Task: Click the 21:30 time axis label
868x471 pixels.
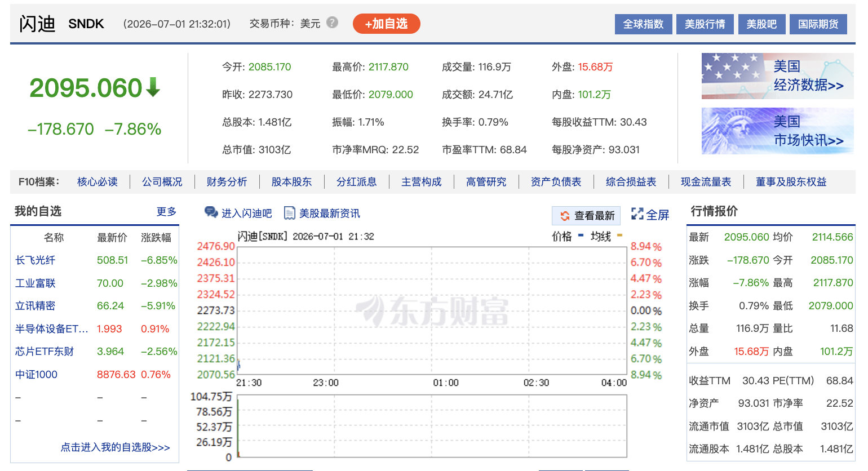Action: (249, 383)
